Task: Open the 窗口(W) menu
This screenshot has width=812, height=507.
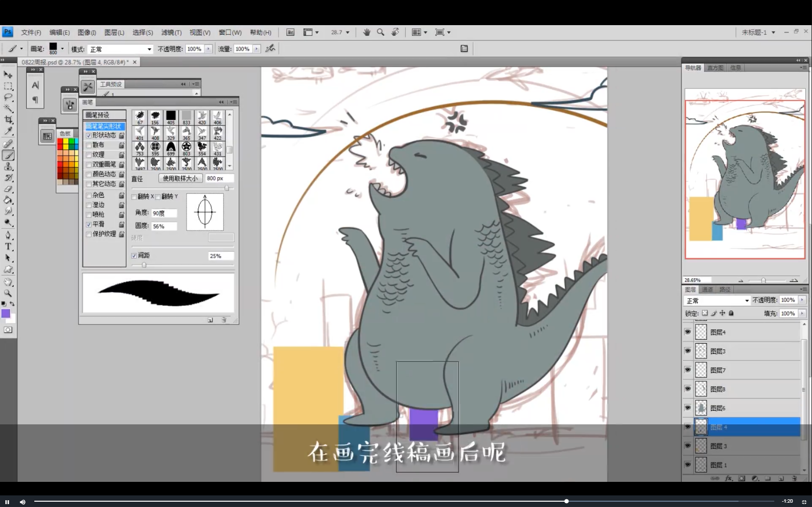Action: pos(230,32)
